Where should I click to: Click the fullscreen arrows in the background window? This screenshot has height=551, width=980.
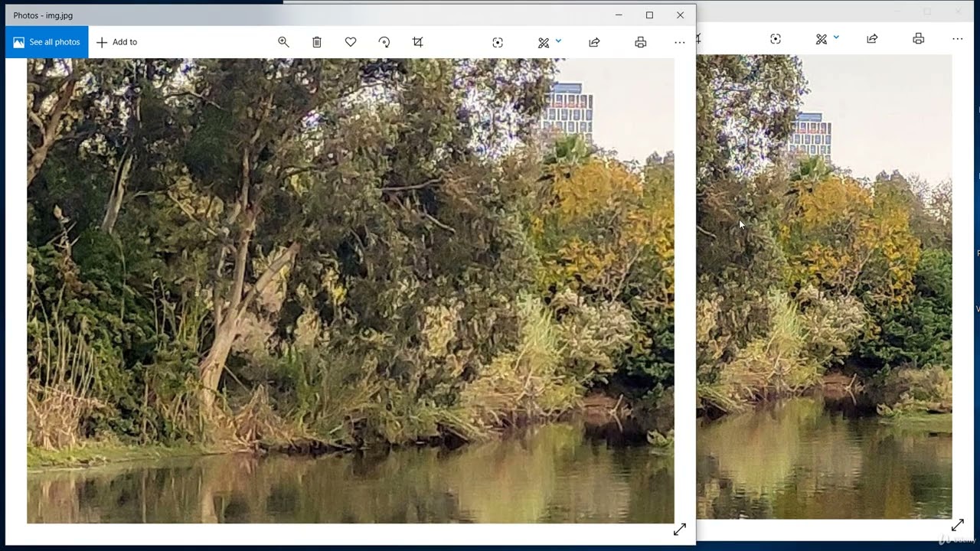[957, 525]
